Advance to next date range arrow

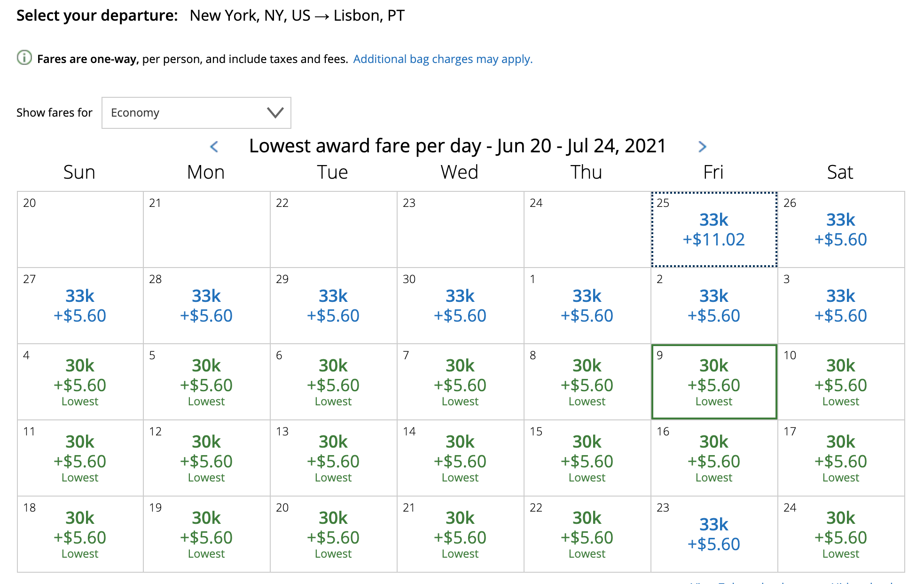(702, 147)
